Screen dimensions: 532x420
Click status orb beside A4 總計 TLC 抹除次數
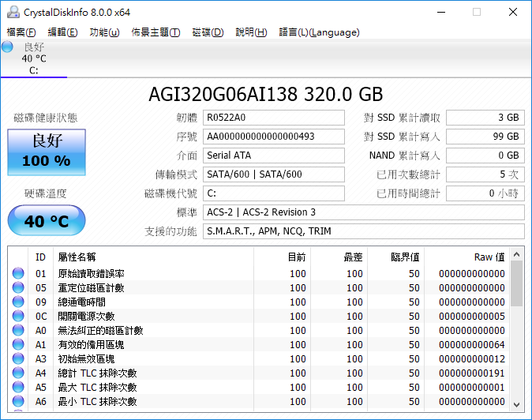(x=18, y=373)
